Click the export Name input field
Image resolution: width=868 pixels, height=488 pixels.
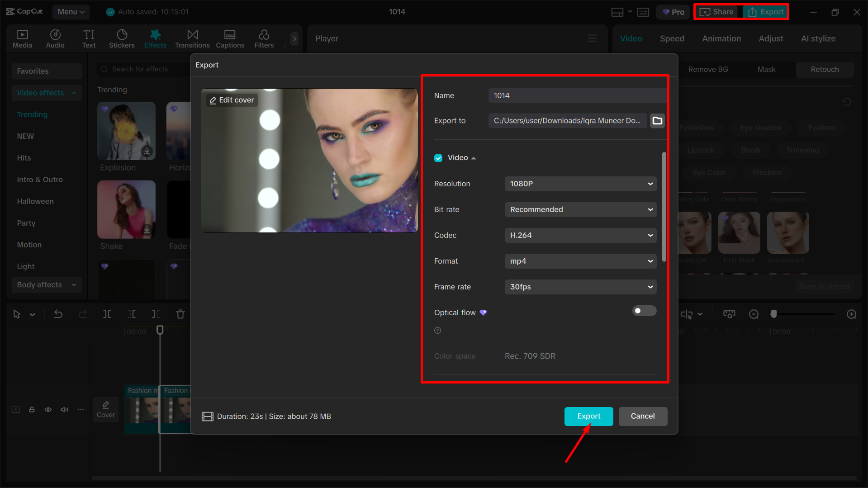coord(577,95)
